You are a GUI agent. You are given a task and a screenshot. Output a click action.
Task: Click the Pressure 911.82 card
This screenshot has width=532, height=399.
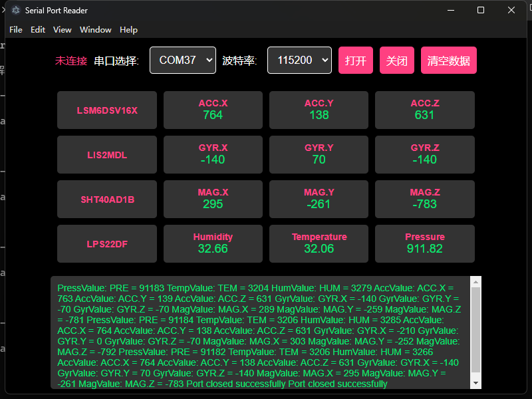(425, 243)
